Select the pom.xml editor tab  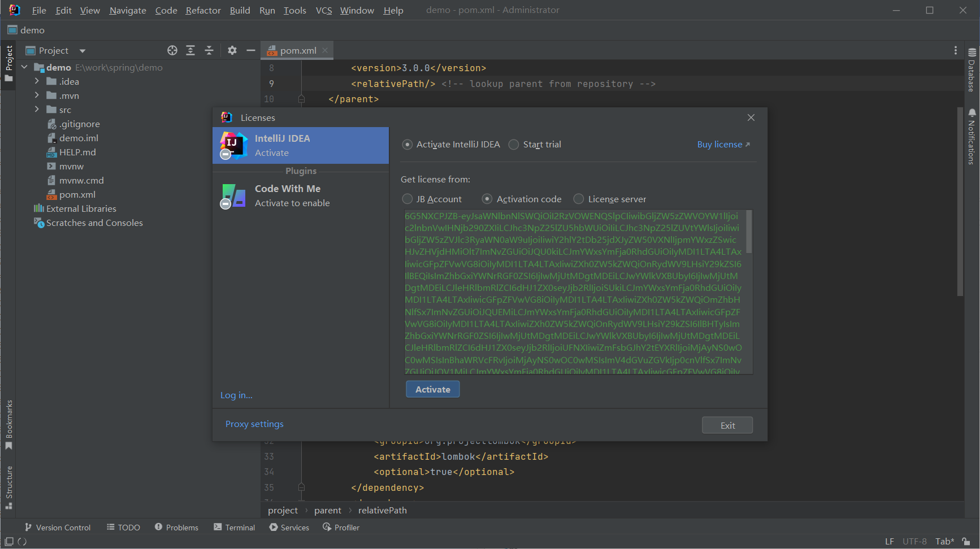(298, 50)
